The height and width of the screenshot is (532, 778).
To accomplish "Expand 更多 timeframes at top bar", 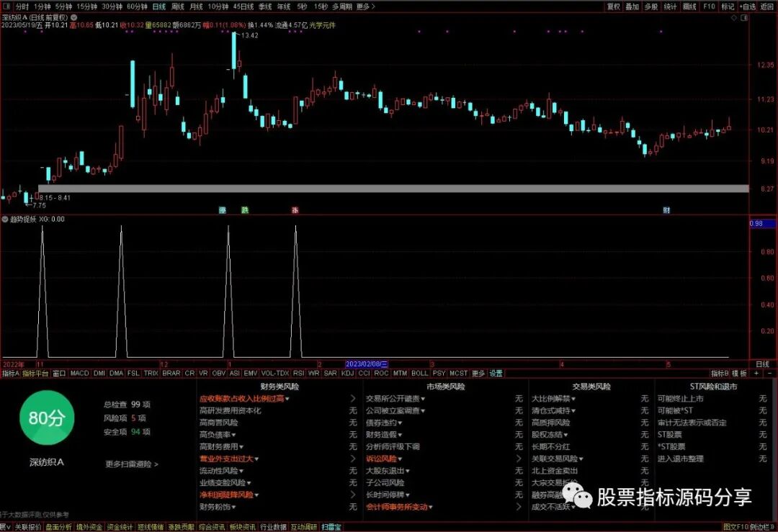I will pyautogui.click(x=366, y=6).
